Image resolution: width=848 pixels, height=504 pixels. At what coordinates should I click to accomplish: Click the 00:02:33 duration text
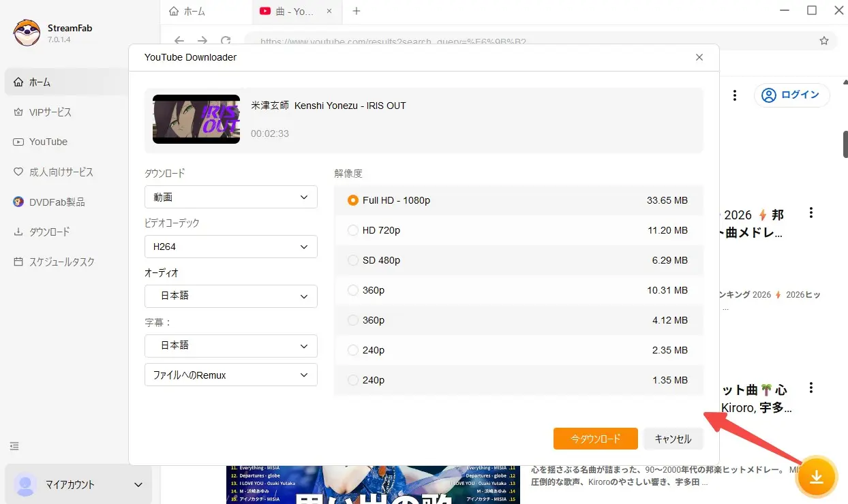tap(270, 133)
